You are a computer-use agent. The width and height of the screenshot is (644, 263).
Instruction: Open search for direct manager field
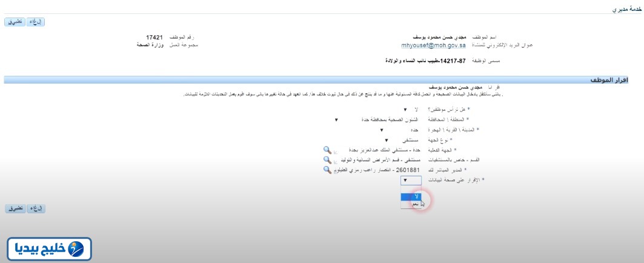pyautogui.click(x=327, y=169)
